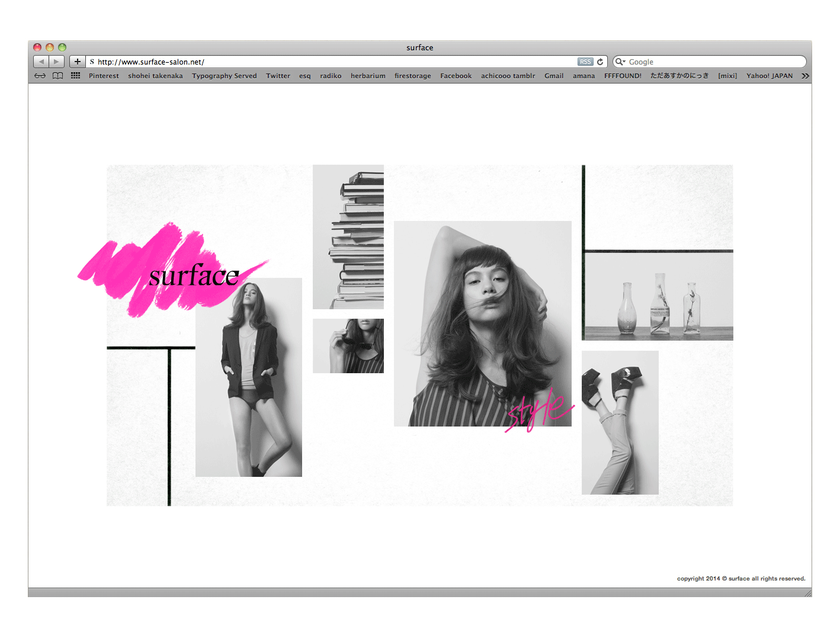Open the bookmarks book icon

tap(57, 76)
